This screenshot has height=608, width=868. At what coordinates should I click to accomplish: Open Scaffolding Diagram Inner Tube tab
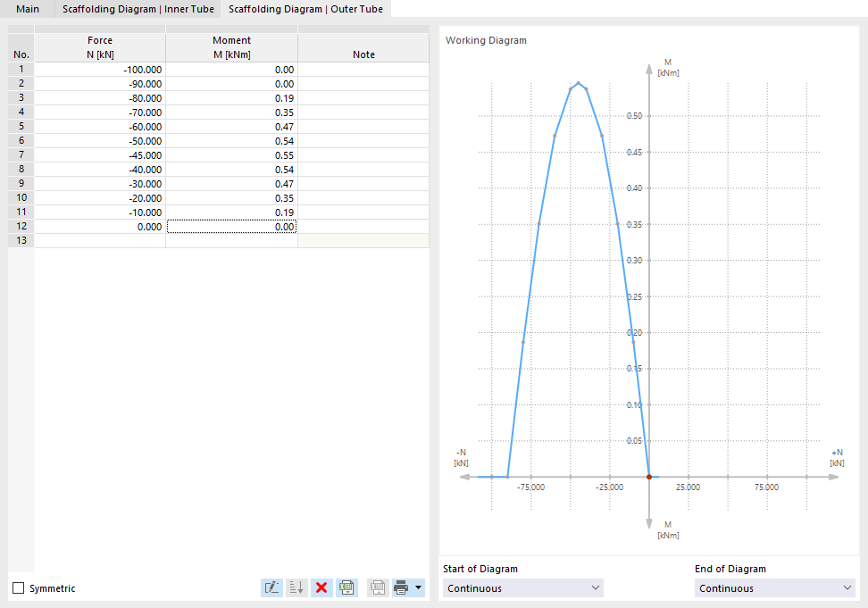tap(138, 9)
